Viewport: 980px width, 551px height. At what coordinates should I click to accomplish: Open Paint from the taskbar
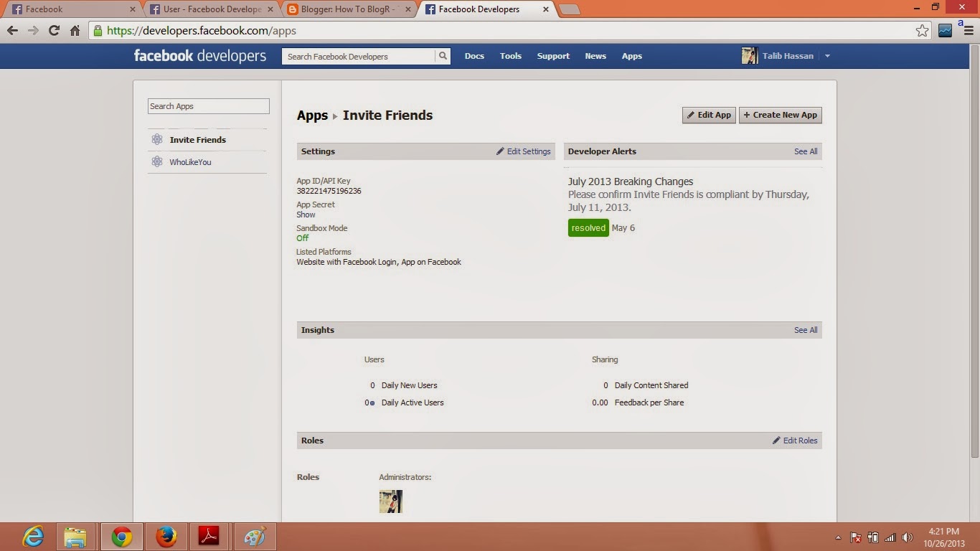tap(255, 537)
